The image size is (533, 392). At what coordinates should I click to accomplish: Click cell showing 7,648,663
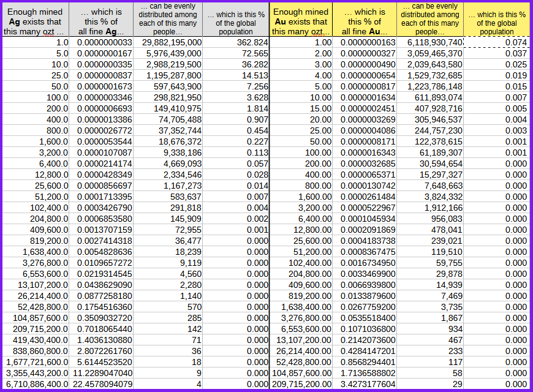[x=430, y=186]
